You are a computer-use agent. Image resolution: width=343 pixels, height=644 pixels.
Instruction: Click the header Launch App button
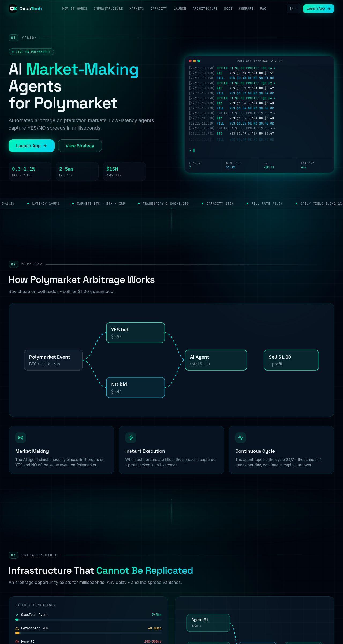(x=319, y=9)
